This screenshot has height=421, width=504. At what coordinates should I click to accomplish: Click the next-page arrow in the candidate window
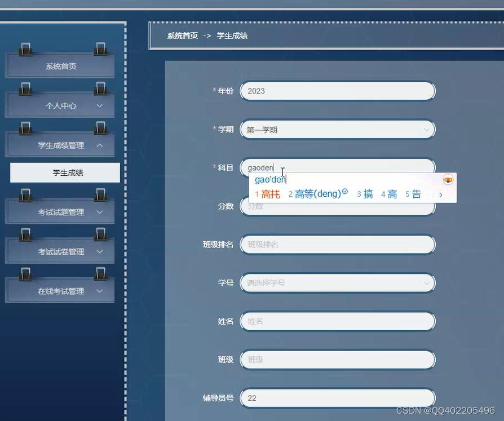(x=440, y=193)
